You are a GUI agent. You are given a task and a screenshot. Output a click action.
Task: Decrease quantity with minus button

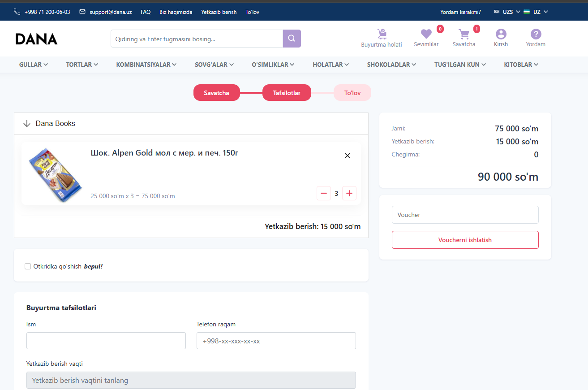coord(324,193)
